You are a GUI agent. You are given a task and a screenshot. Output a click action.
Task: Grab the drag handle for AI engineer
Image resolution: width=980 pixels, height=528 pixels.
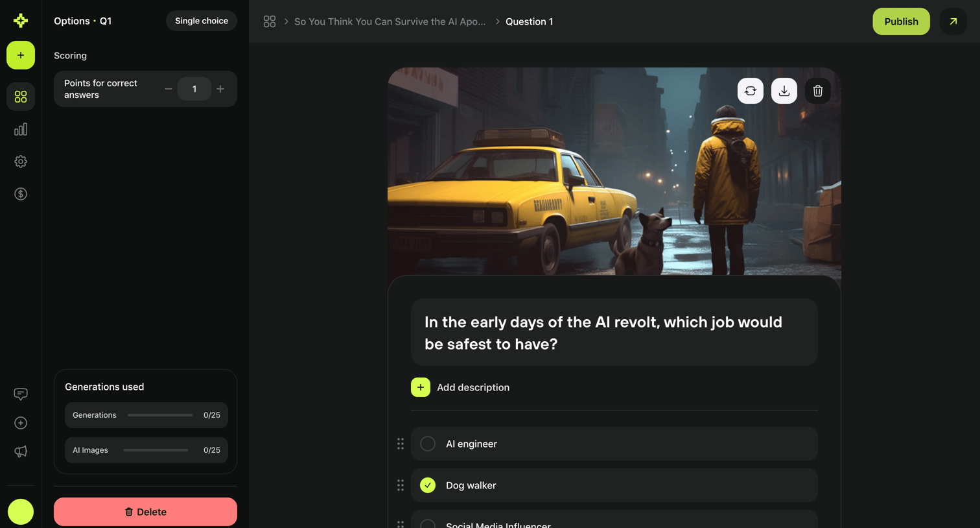(401, 444)
